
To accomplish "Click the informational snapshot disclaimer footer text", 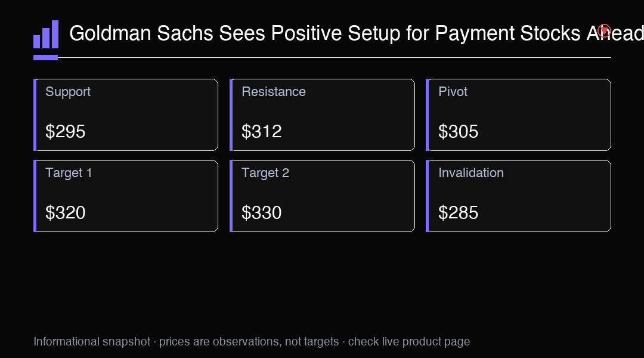I will 252,341.
